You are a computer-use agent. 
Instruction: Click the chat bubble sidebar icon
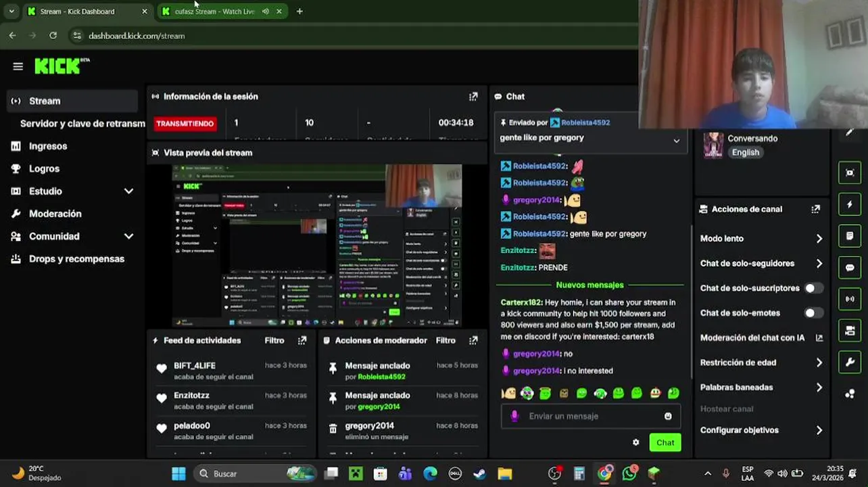[x=850, y=267]
